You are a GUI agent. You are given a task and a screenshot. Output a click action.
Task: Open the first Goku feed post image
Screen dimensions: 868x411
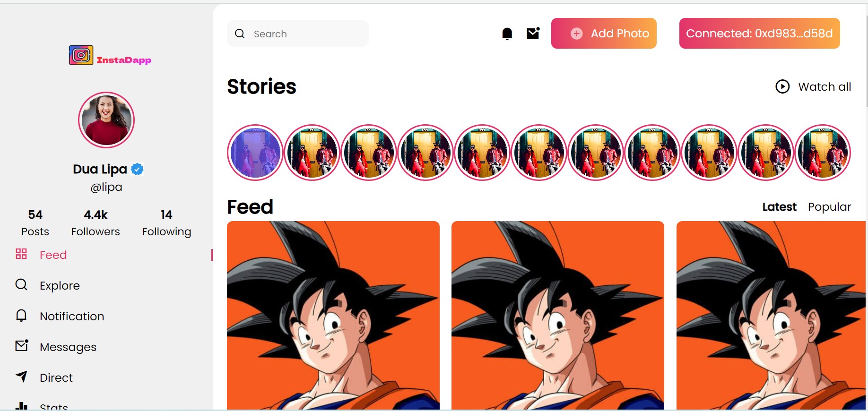coord(333,315)
